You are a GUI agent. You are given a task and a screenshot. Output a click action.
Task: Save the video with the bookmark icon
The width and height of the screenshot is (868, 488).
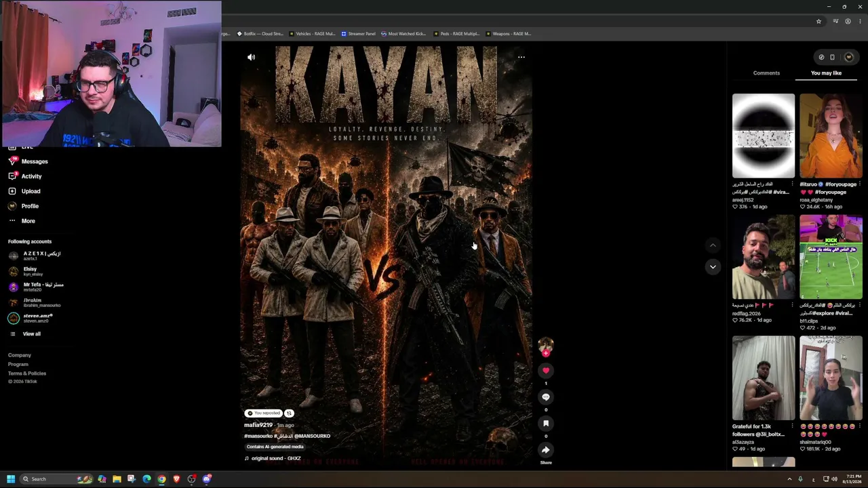coord(546,424)
